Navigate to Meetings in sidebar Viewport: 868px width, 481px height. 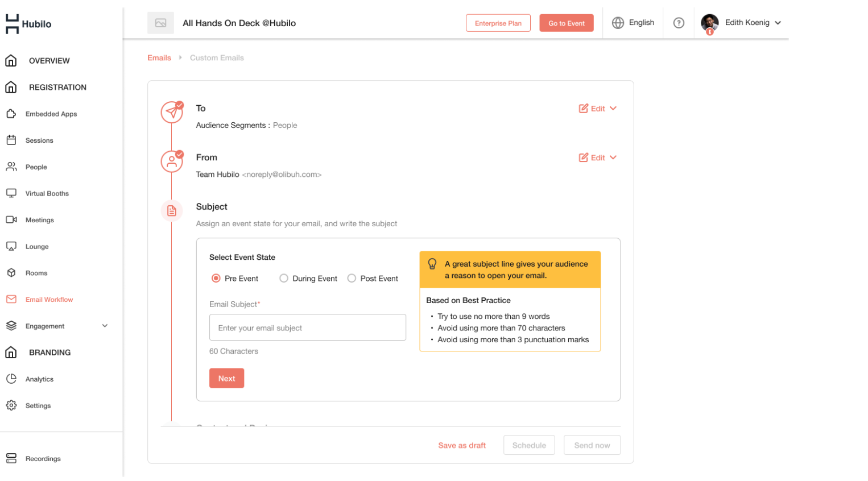pos(40,220)
